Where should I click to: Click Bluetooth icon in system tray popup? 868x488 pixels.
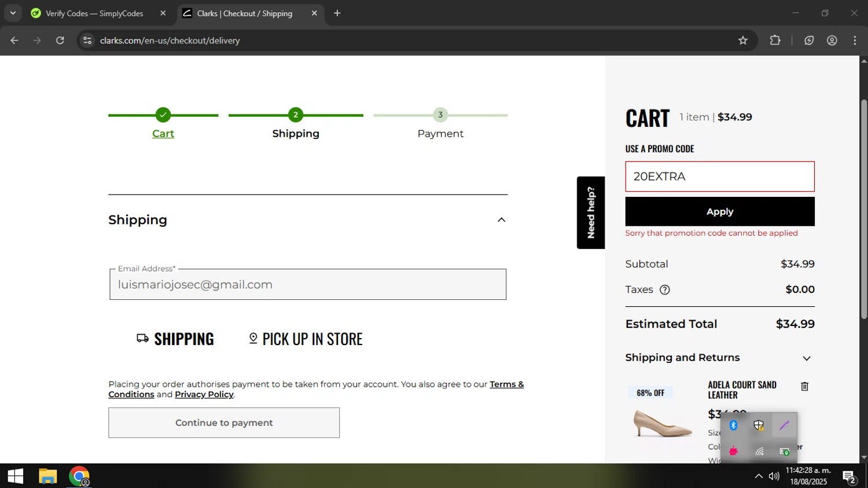tap(733, 425)
